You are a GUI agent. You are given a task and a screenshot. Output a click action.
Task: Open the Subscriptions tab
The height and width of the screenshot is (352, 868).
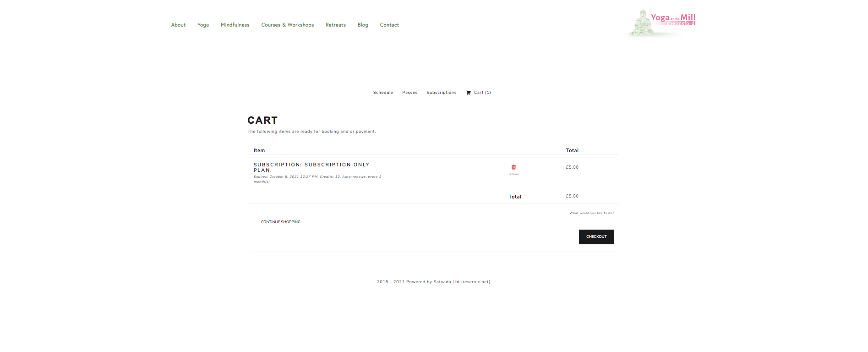click(x=442, y=93)
